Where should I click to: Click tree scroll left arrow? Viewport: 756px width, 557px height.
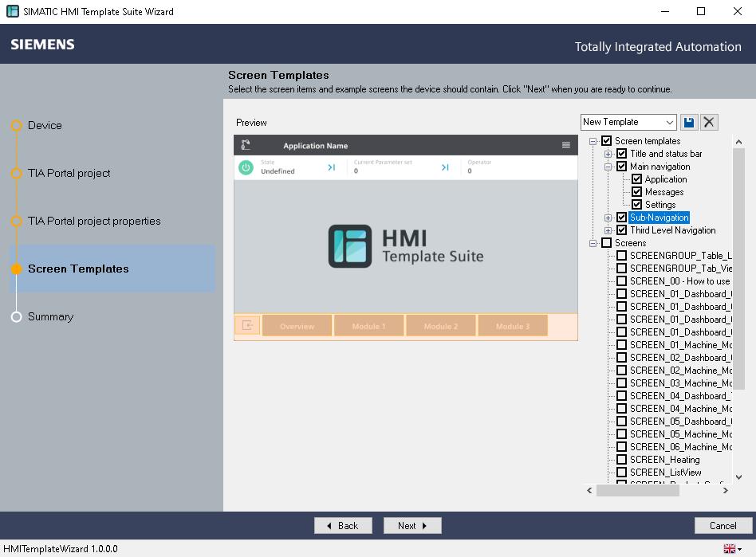(589, 491)
